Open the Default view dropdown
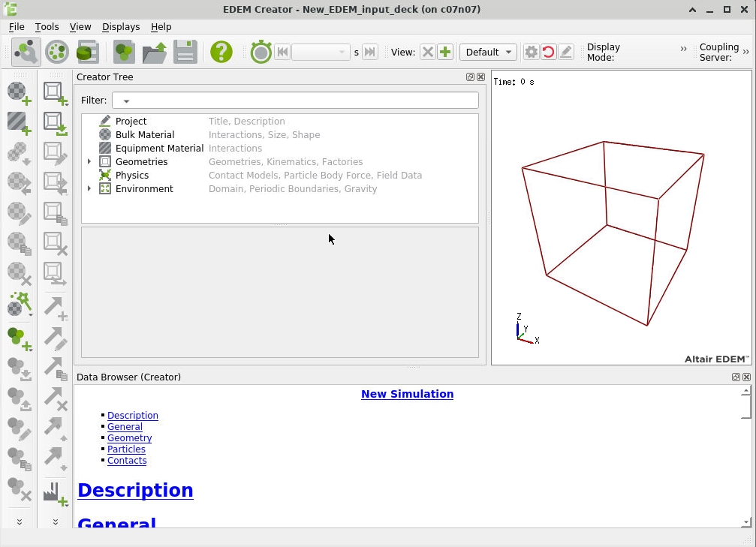756x547 pixels. (488, 52)
